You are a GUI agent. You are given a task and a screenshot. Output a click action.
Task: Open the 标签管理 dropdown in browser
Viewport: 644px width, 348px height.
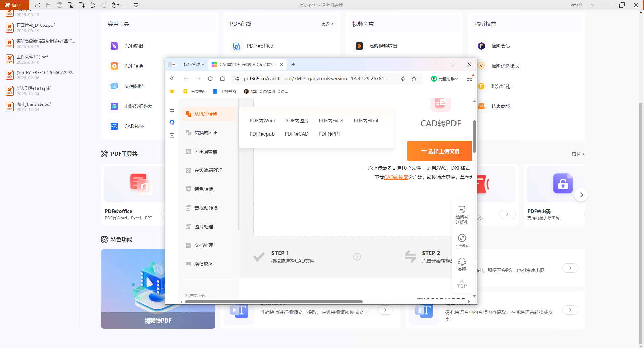click(x=194, y=65)
